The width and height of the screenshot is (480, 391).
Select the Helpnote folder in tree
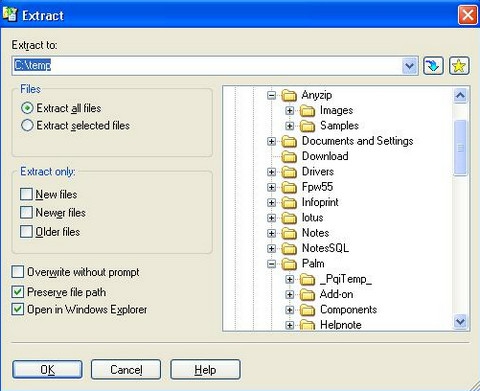(x=341, y=325)
